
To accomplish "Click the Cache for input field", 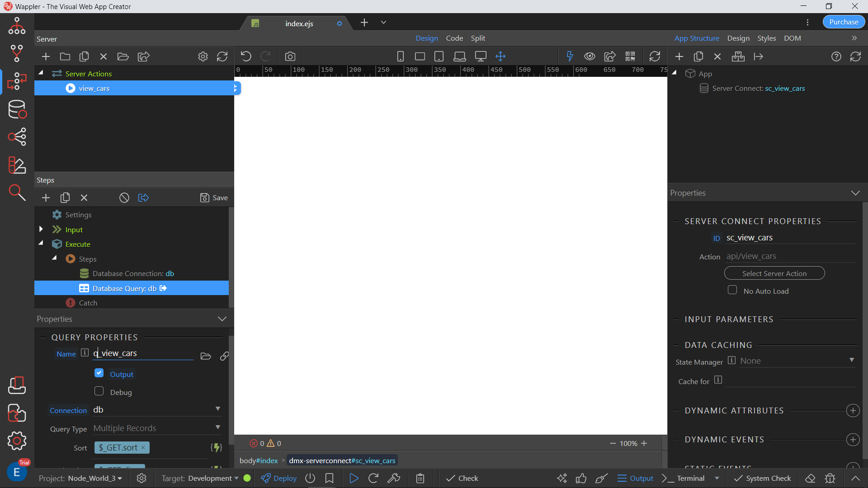I will click(791, 381).
